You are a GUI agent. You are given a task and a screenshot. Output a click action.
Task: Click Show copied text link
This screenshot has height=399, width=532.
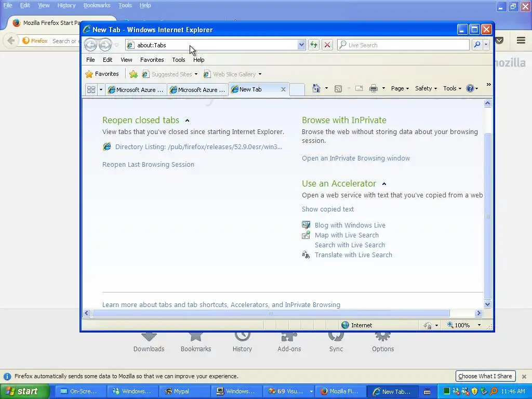click(328, 209)
